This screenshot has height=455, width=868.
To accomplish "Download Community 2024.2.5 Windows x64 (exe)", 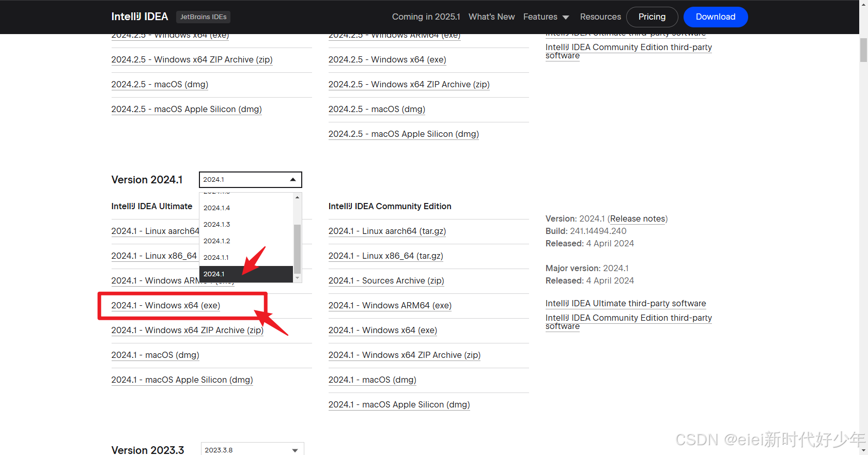I will (x=388, y=59).
